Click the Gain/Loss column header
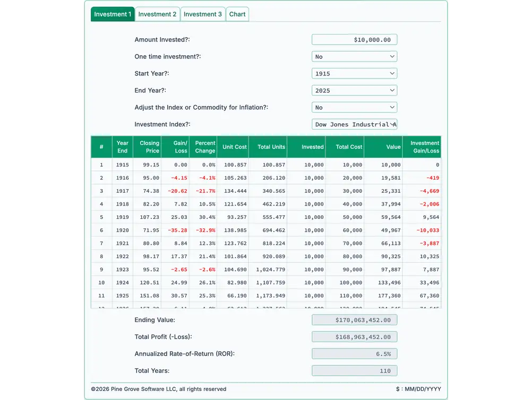532x400 pixels. pos(175,147)
